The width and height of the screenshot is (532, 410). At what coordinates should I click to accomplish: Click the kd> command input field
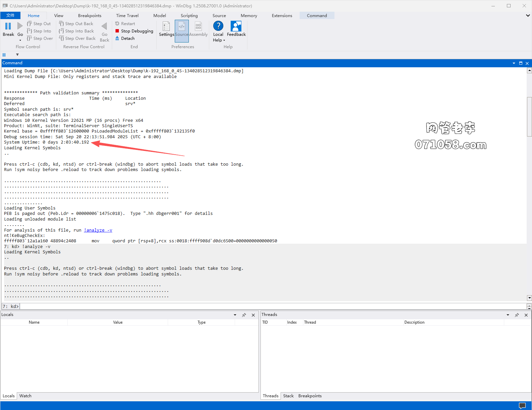[268, 306]
